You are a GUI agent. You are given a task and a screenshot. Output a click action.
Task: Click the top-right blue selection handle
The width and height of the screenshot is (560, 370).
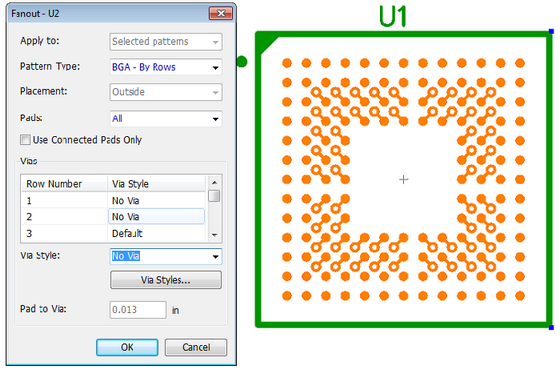pos(551,31)
